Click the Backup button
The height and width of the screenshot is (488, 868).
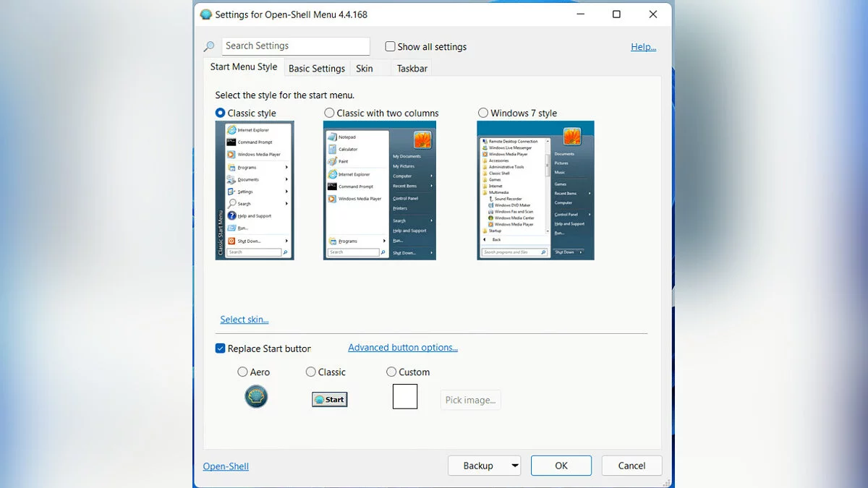coord(478,466)
